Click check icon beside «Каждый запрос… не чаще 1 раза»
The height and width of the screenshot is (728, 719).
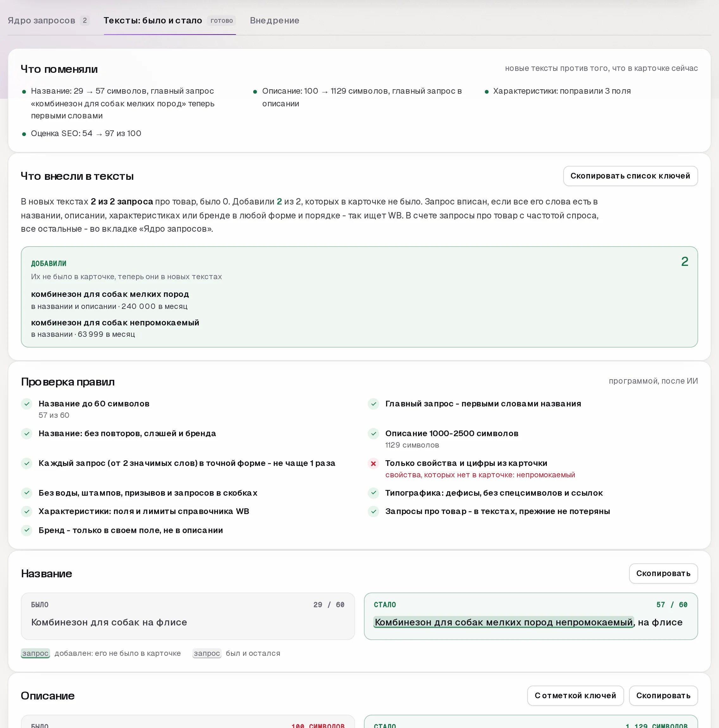click(x=27, y=463)
